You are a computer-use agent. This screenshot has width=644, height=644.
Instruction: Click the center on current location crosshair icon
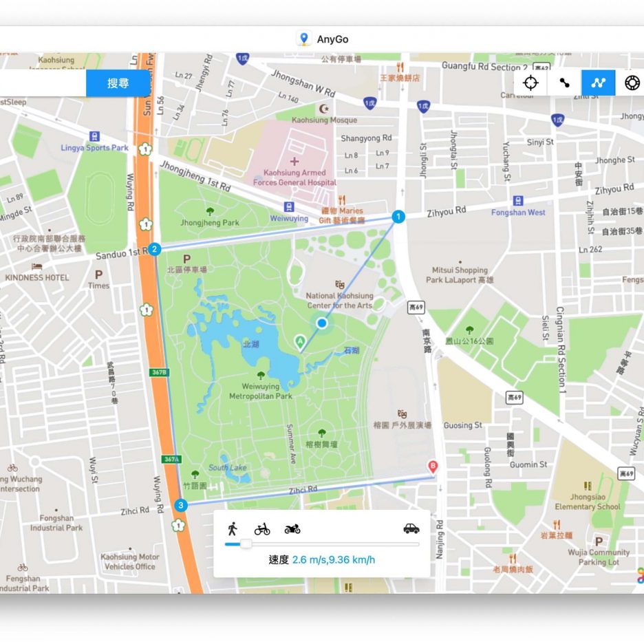(x=530, y=83)
